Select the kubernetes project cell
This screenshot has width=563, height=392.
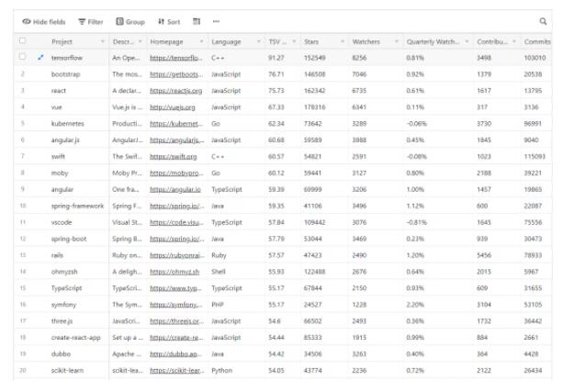[67, 124]
